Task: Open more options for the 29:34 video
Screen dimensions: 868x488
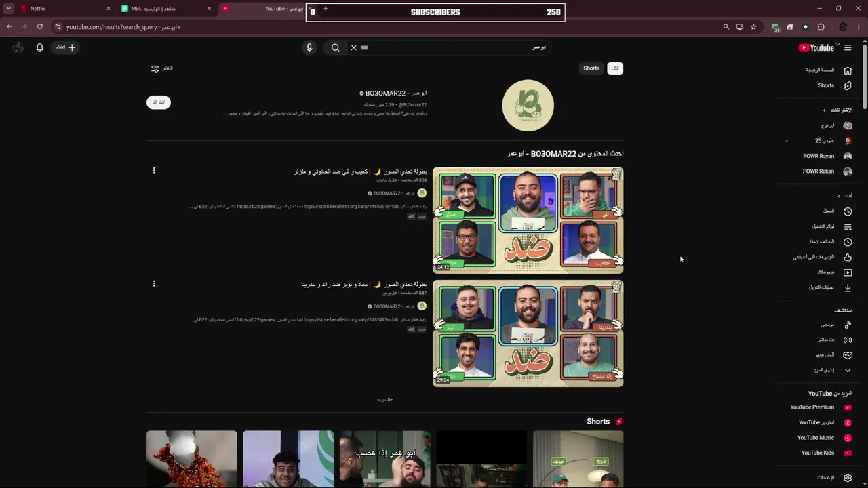Action: [x=154, y=284]
